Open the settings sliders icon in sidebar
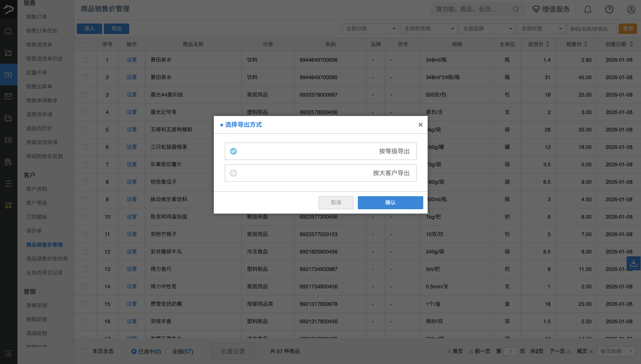 click(x=8, y=184)
